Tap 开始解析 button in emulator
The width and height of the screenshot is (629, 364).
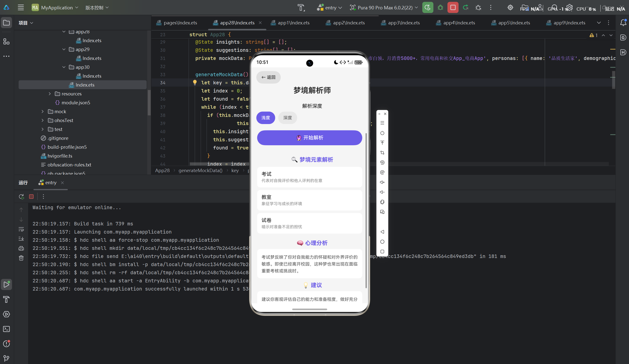point(310,138)
